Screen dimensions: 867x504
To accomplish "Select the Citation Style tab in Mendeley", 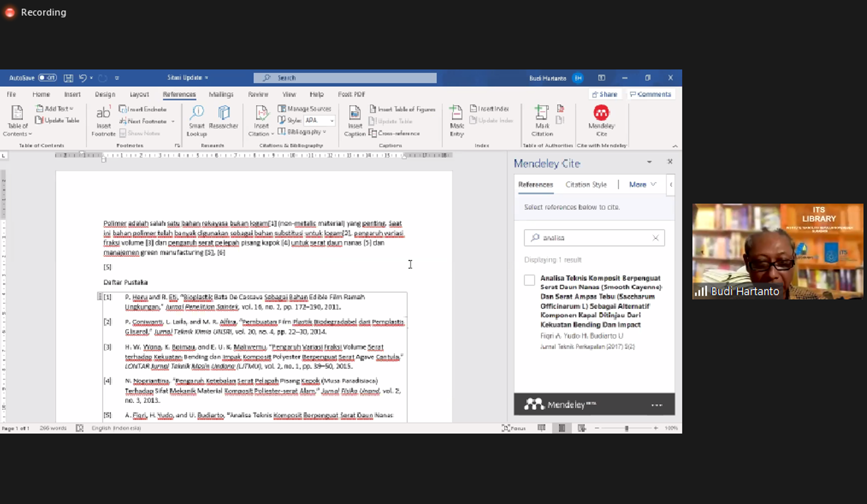I will 586,184.
